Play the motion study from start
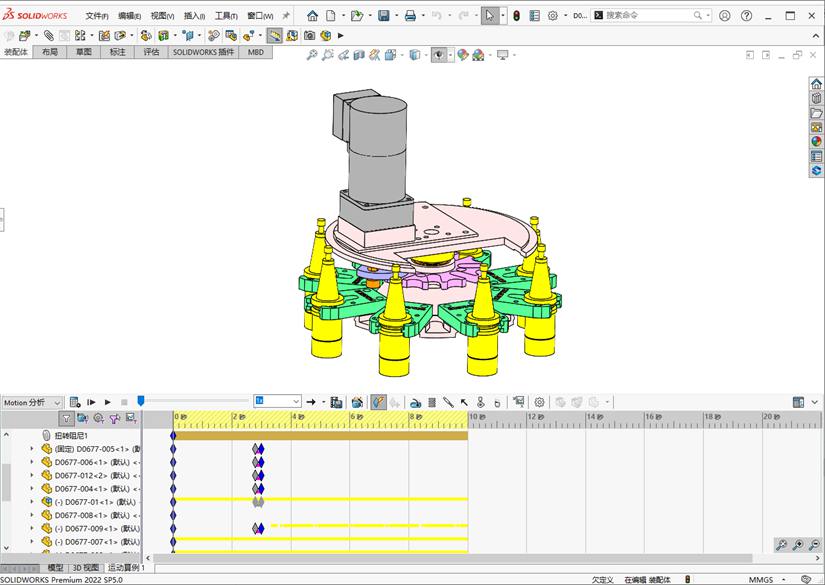Image resolution: width=825 pixels, height=585 pixels. [x=91, y=402]
